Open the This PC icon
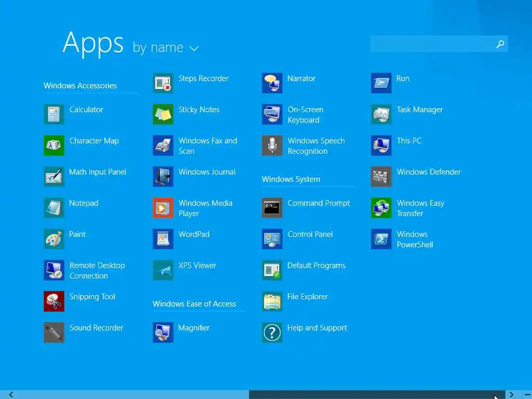The width and height of the screenshot is (532, 399). [x=381, y=145]
